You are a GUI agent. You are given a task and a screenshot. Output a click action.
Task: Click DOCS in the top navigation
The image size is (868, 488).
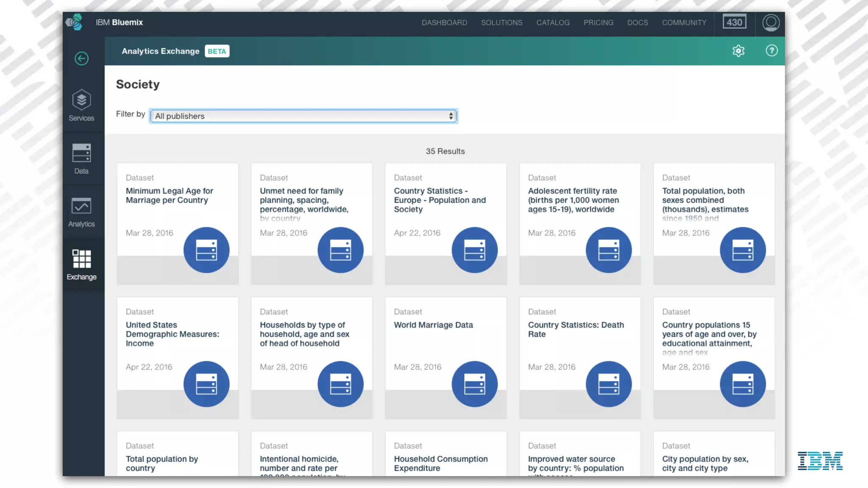point(637,22)
